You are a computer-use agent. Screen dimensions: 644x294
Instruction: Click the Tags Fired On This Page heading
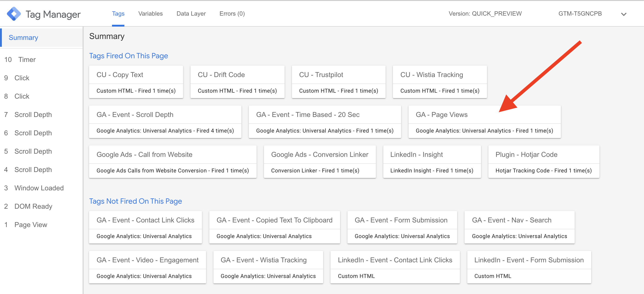tap(129, 56)
